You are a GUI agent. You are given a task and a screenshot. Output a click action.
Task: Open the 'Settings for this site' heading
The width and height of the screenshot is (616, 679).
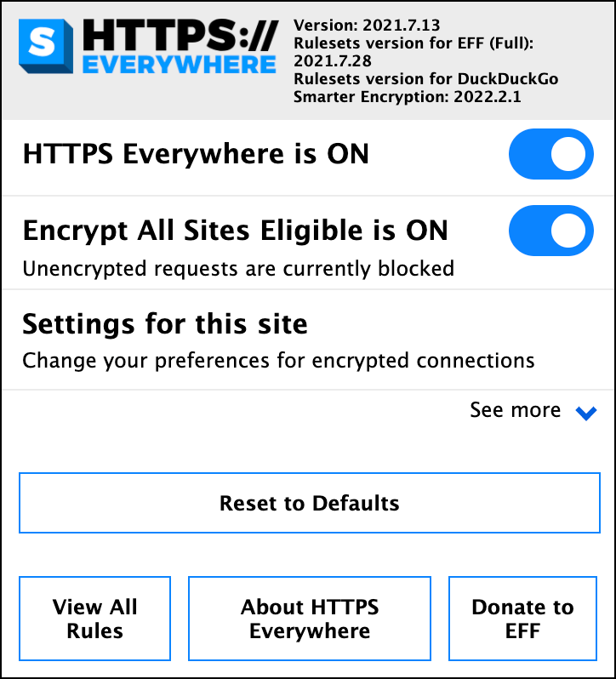coord(165,324)
